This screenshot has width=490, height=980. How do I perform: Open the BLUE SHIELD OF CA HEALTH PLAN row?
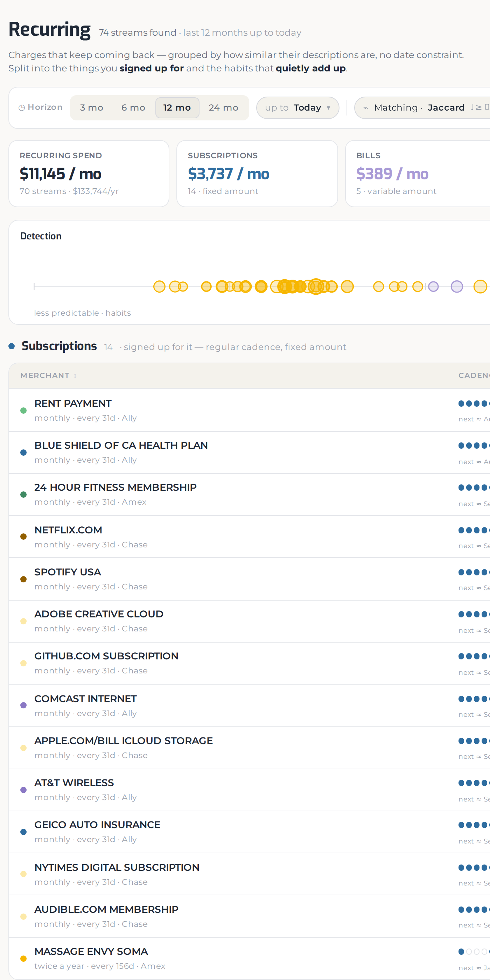(x=249, y=452)
